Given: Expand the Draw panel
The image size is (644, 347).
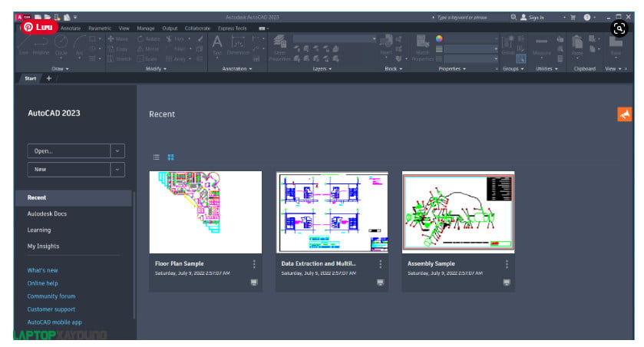Looking at the screenshot, I should click(61, 69).
